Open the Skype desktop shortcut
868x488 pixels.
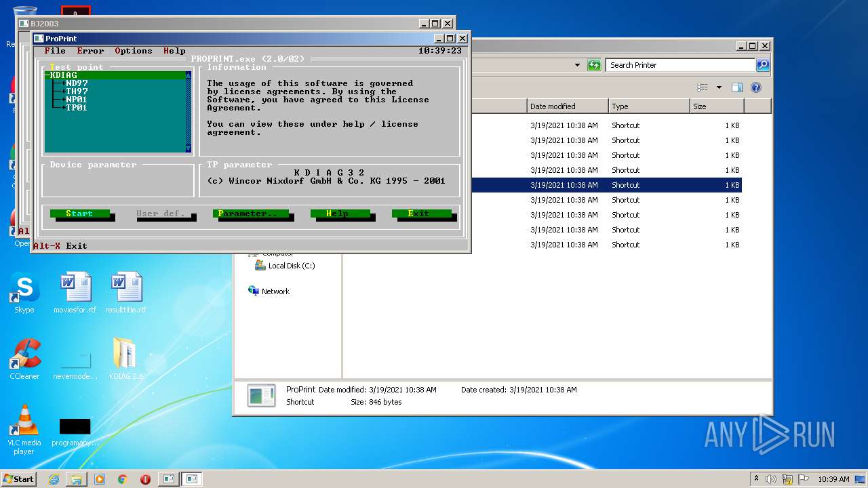click(24, 293)
